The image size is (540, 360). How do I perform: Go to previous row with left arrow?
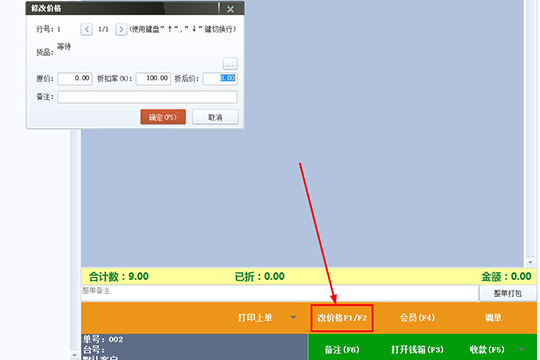tap(86, 29)
